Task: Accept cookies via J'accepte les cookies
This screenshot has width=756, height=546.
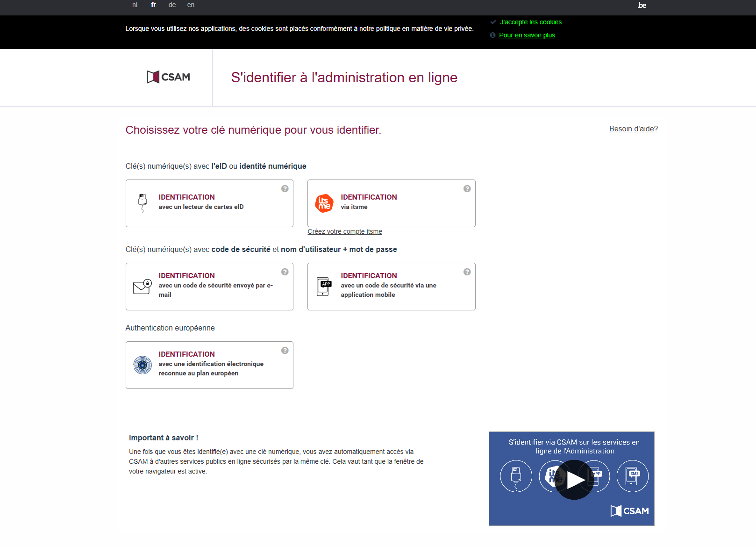Action: [530, 22]
